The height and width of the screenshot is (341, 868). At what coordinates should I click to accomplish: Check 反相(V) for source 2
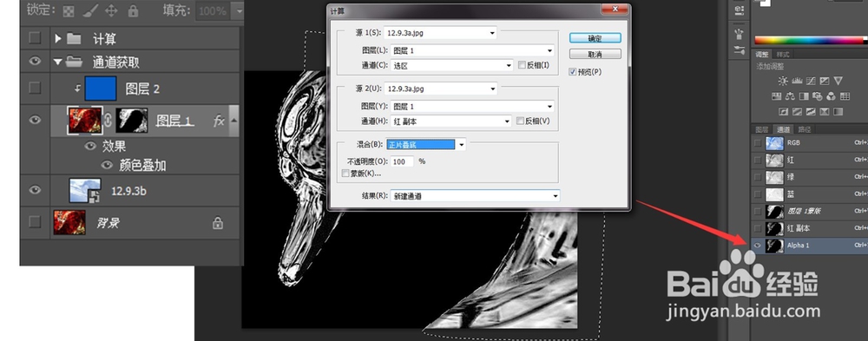pyautogui.click(x=520, y=121)
